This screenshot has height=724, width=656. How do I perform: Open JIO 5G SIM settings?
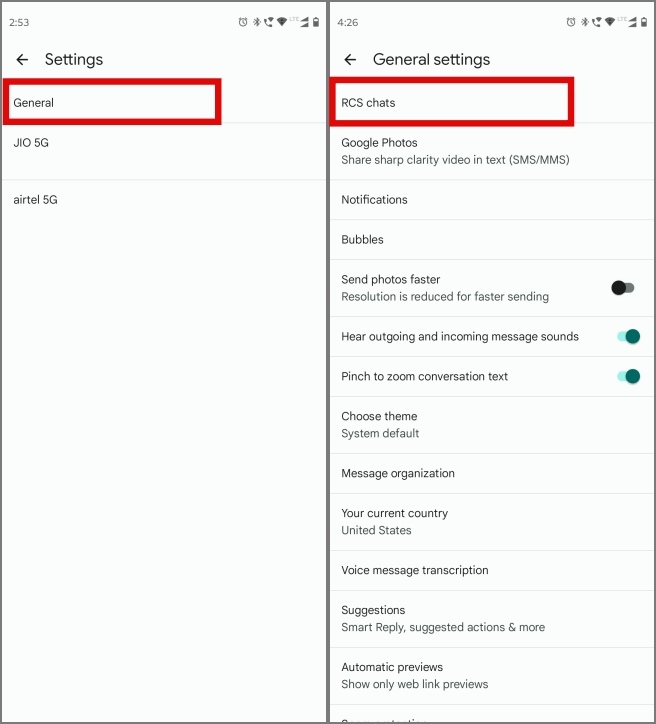click(x=163, y=151)
